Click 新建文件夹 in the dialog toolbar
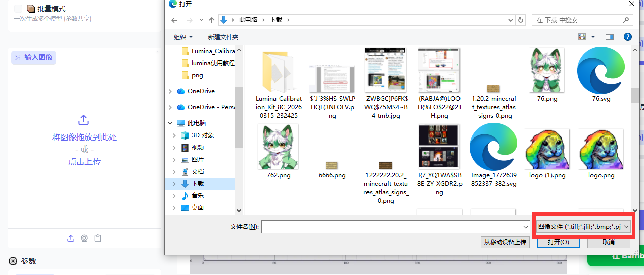 [223, 37]
